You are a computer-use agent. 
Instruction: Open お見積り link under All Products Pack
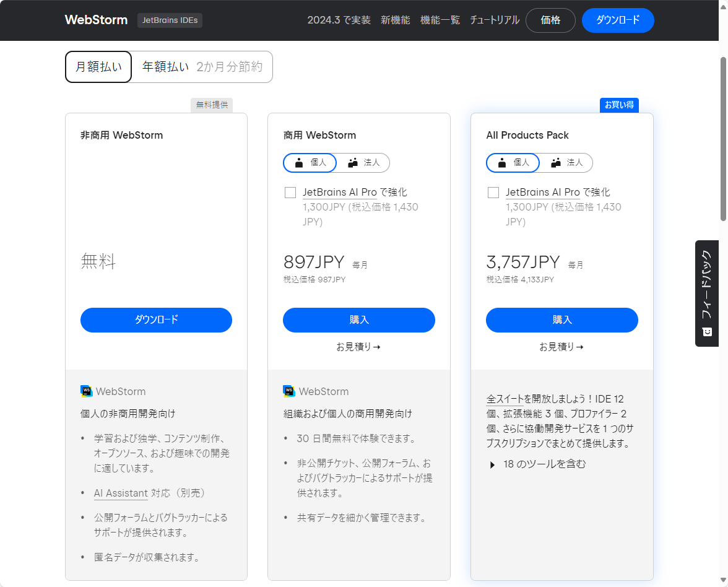pyautogui.click(x=561, y=347)
